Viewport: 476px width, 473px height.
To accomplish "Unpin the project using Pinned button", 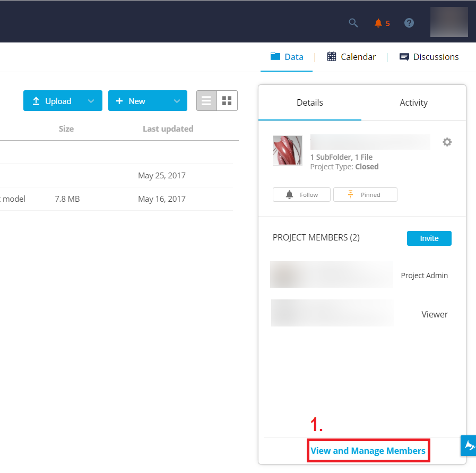I will click(x=365, y=194).
